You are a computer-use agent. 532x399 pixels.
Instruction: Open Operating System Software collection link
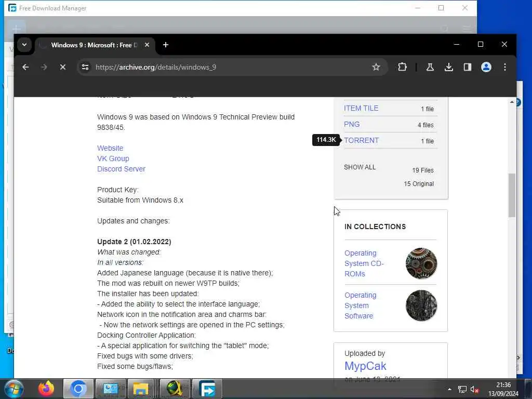tap(361, 305)
